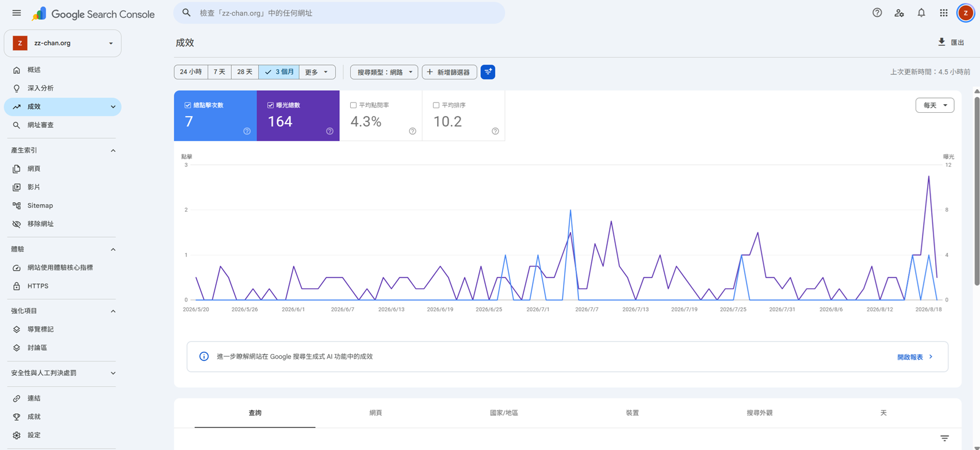The image size is (980, 450).
Task: Switch to the 裝置 tab
Action: coord(632,413)
